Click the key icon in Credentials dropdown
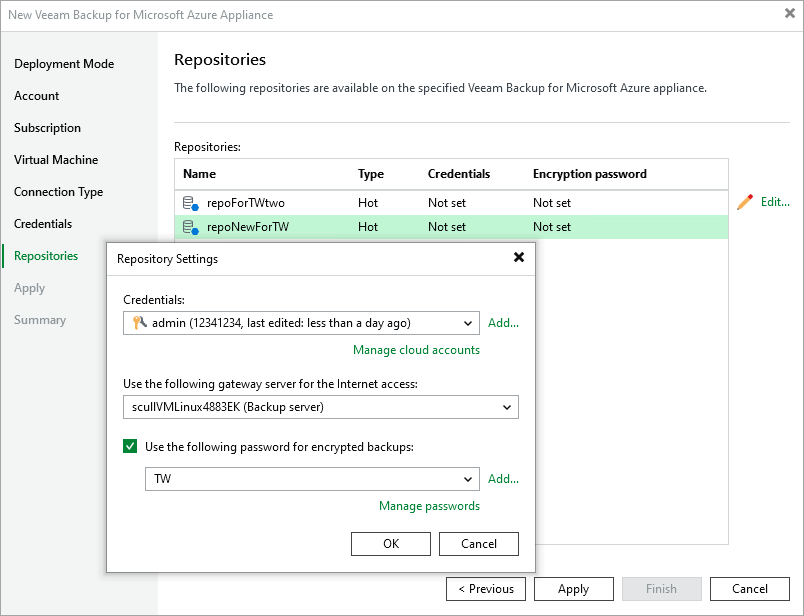This screenshot has height=616, width=804. (139, 323)
